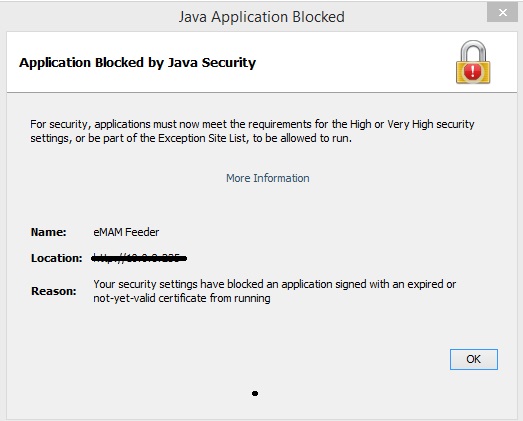Click the red exclamation badge on the padlock
The width and height of the screenshot is (523, 421).
click(x=473, y=71)
